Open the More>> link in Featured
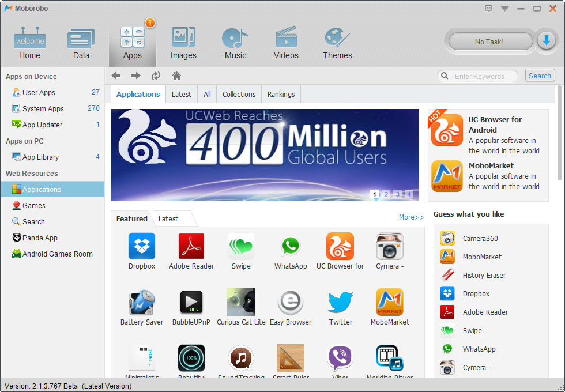 412,217
